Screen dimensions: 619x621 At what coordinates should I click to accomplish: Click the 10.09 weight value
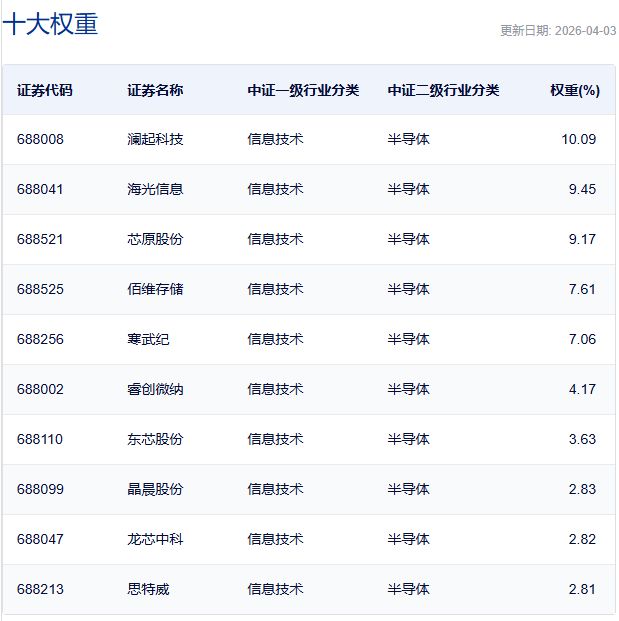click(578, 139)
